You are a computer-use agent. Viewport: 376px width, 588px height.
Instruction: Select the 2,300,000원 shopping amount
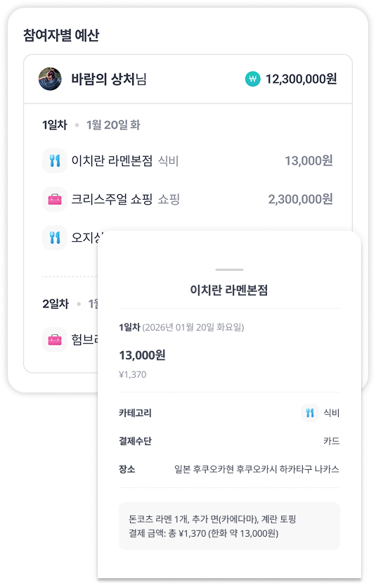click(300, 199)
